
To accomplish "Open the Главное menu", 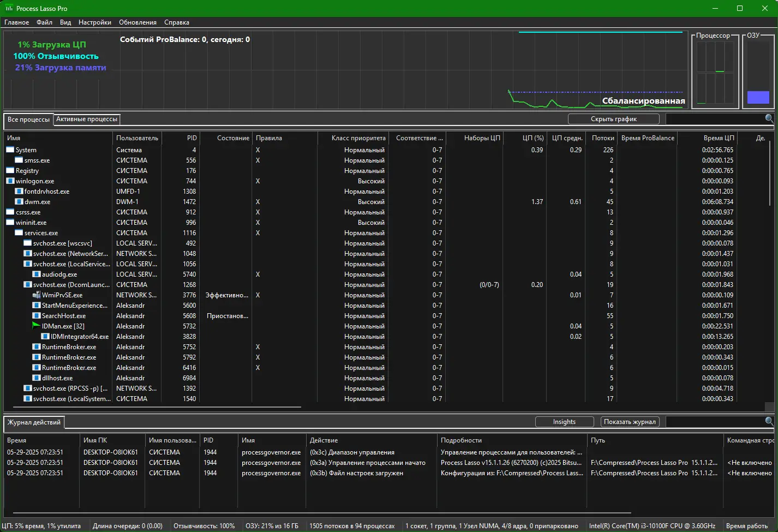I will pyautogui.click(x=17, y=22).
